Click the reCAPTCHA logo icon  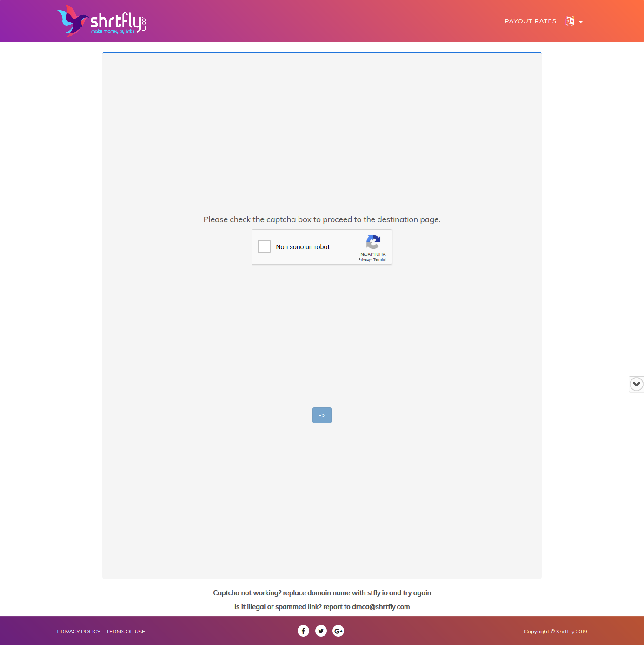pyautogui.click(x=373, y=242)
